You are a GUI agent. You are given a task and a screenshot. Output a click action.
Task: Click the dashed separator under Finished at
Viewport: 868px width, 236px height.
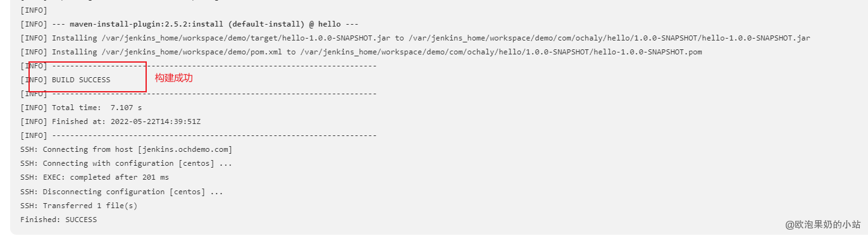(x=199, y=135)
